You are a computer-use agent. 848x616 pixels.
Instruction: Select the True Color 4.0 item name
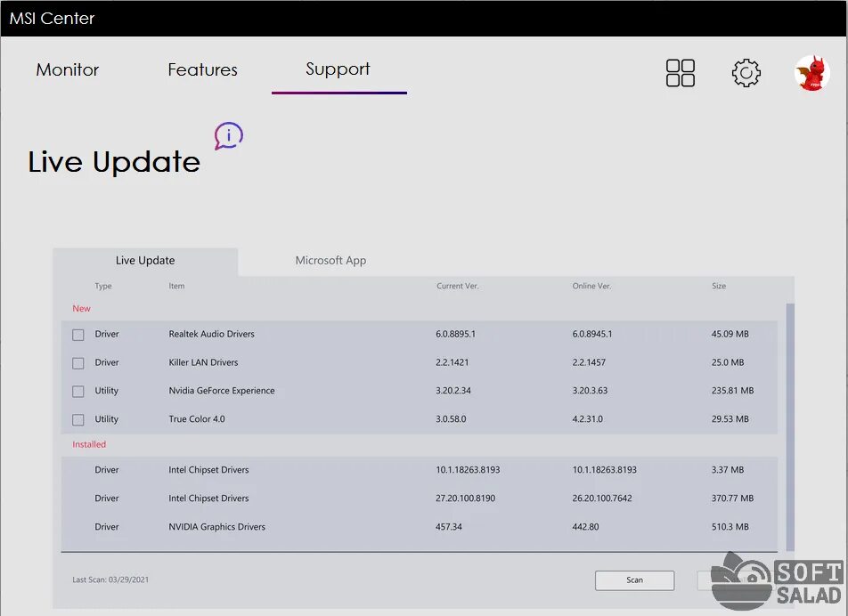pos(197,418)
